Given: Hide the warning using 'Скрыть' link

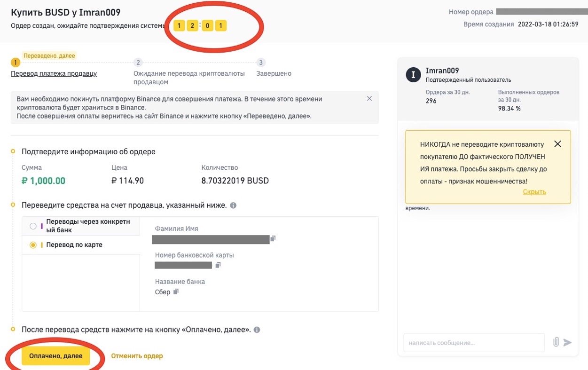Looking at the screenshot, I should click(534, 192).
